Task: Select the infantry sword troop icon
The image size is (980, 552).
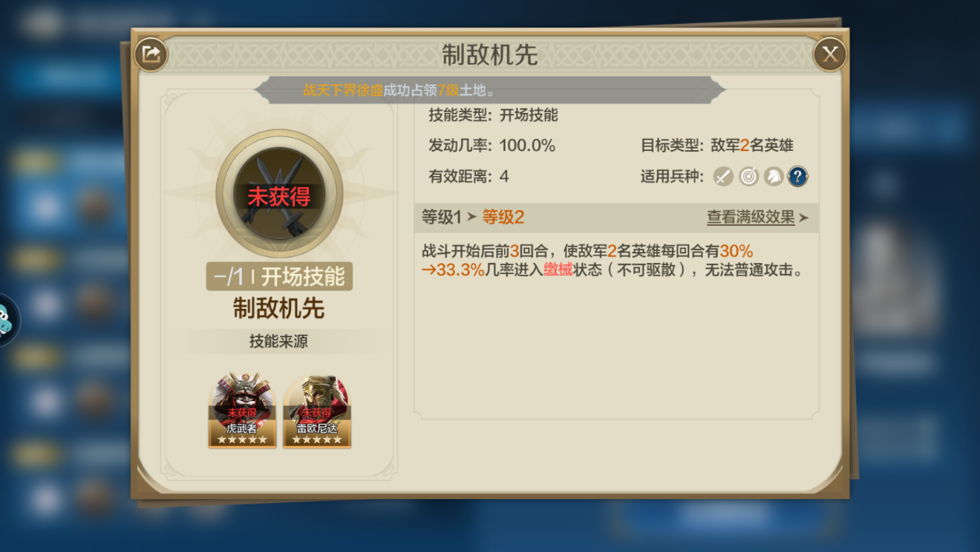Action: point(723,177)
